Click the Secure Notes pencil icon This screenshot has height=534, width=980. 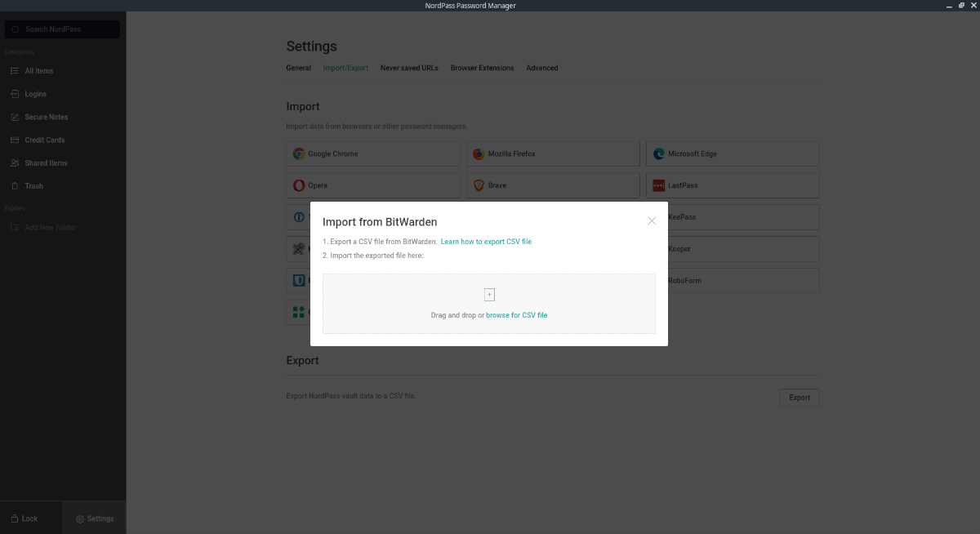(x=13, y=117)
